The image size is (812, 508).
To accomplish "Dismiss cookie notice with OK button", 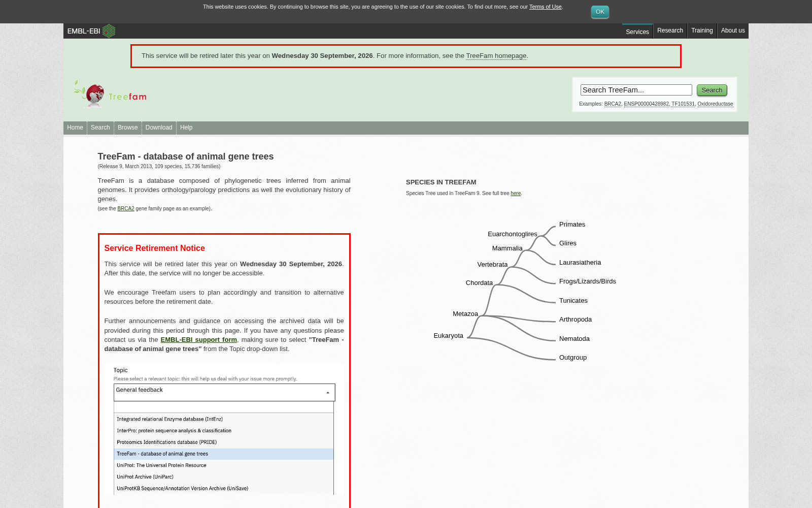I will pos(600,12).
